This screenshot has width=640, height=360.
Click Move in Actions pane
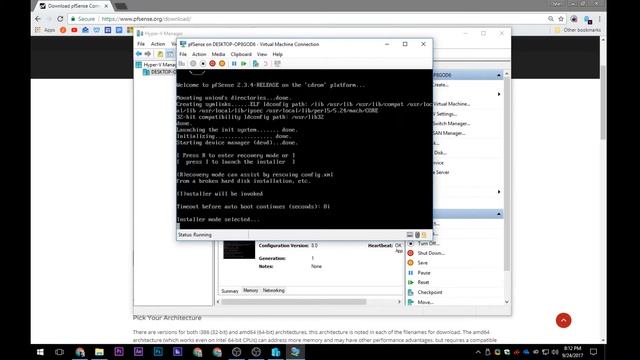[425, 302]
